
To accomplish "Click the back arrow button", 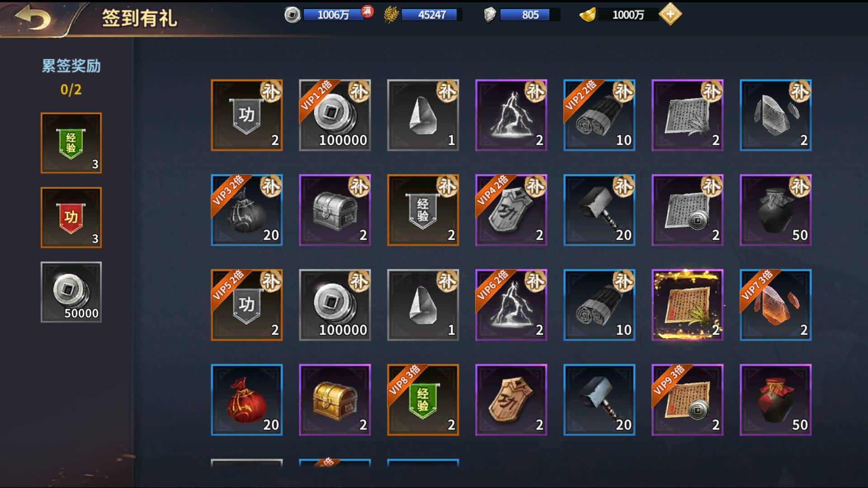I will click(33, 18).
